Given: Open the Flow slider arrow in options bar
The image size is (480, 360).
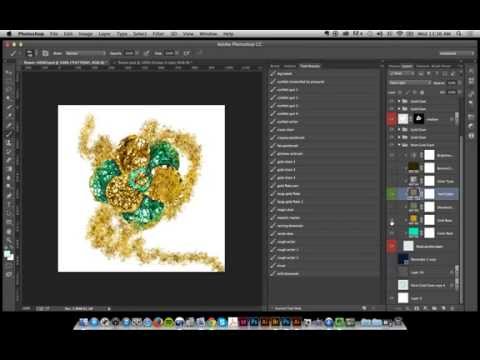Looking at the screenshot, I should 176,53.
